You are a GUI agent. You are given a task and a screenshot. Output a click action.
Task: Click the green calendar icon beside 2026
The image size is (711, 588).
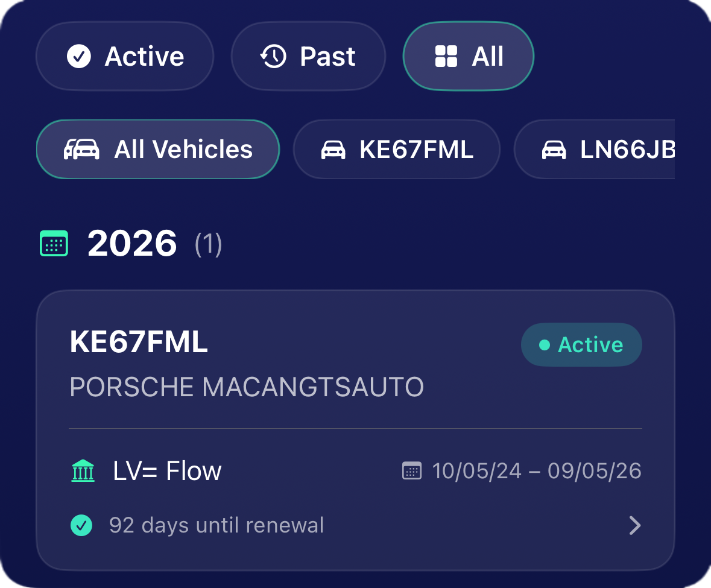pos(54,244)
